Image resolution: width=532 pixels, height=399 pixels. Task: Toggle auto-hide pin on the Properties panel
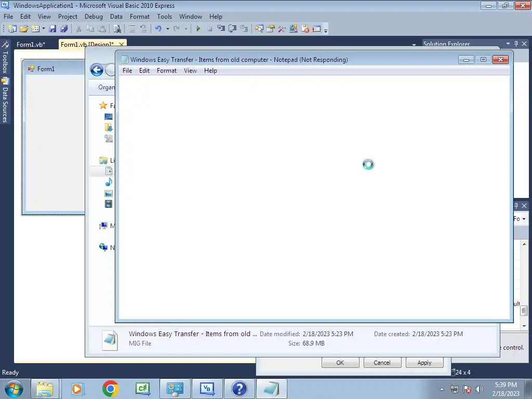click(x=516, y=206)
